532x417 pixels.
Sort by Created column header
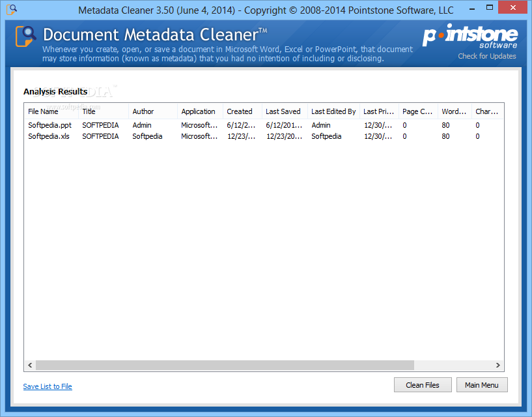pyautogui.click(x=243, y=111)
